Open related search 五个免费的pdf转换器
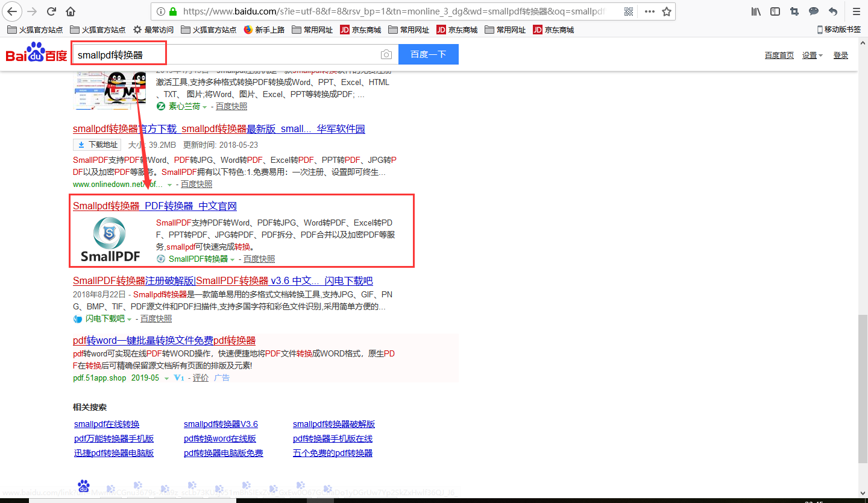The height and width of the screenshot is (503, 868). click(x=333, y=453)
